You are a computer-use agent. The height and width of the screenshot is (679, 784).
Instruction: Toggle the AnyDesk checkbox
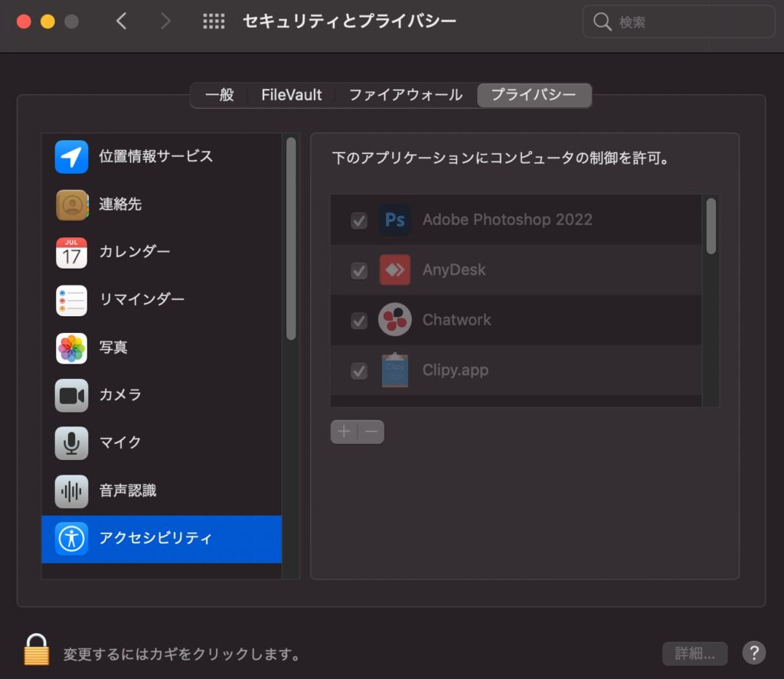359,270
